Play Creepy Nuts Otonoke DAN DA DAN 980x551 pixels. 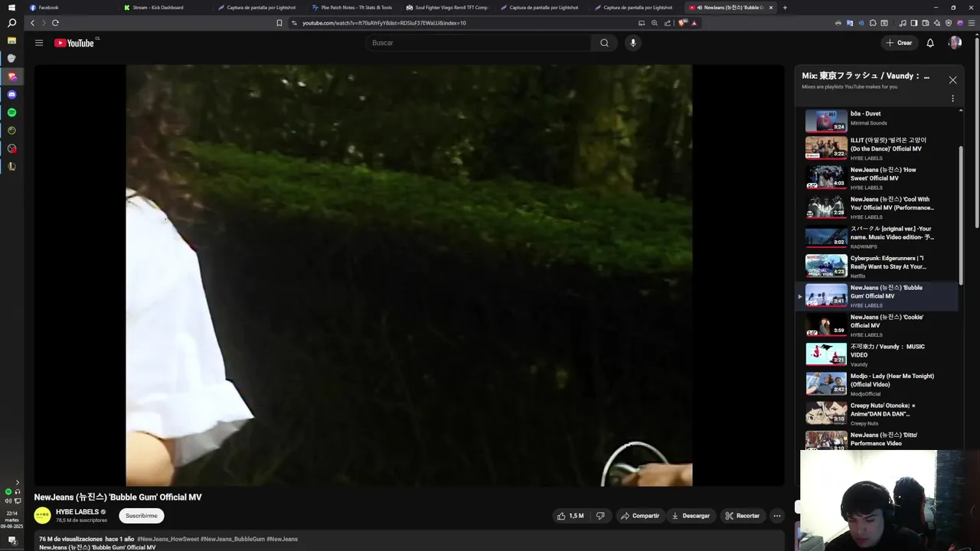[877, 414]
